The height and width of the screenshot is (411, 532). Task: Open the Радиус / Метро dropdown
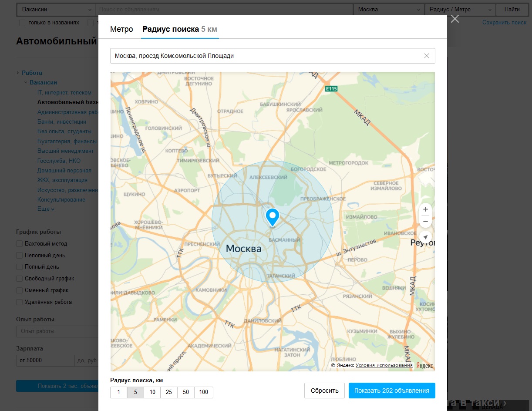460,10
